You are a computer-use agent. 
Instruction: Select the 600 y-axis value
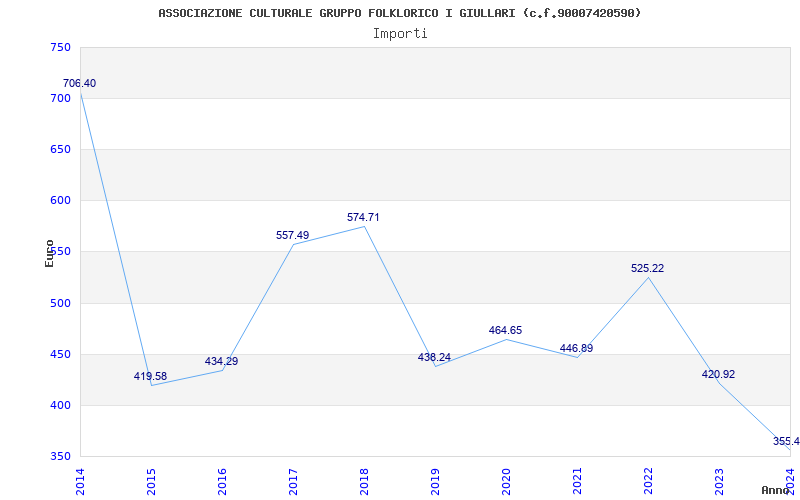pos(60,201)
